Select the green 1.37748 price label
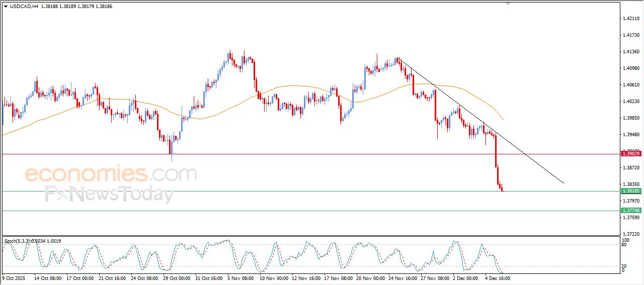The width and height of the screenshot is (644, 285). (x=631, y=211)
